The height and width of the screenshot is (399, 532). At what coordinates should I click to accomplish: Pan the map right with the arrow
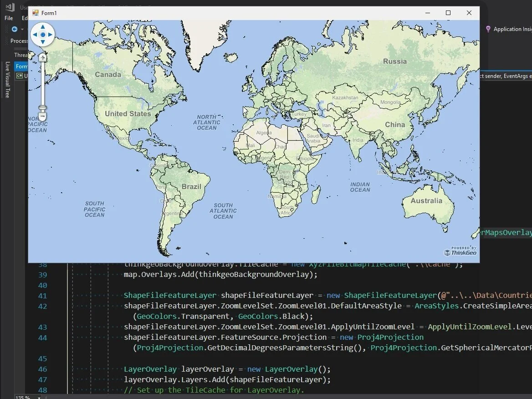[x=50, y=35]
